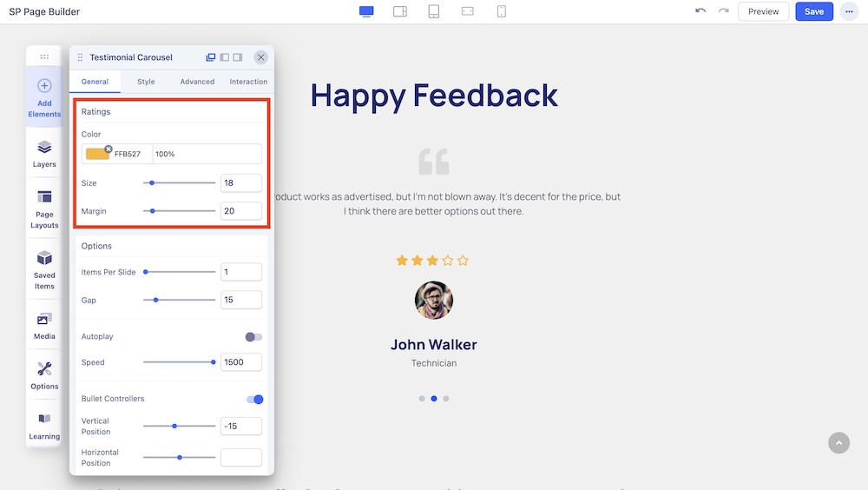Switch to mobile device view
Image resolution: width=868 pixels, height=490 pixels.
point(502,11)
